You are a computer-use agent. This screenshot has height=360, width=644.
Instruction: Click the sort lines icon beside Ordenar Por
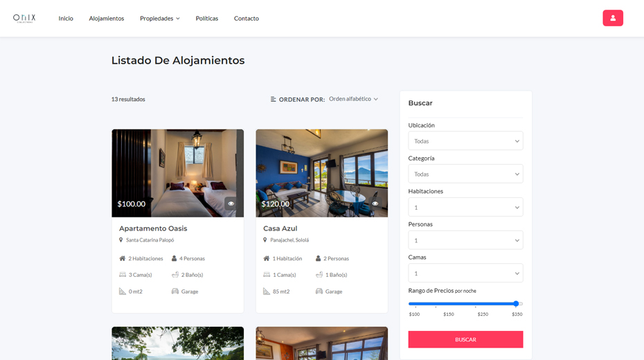point(273,99)
